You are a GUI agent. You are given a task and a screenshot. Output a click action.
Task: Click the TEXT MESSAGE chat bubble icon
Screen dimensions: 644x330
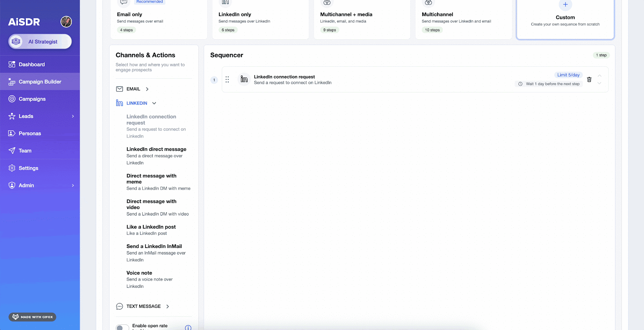pos(120,306)
